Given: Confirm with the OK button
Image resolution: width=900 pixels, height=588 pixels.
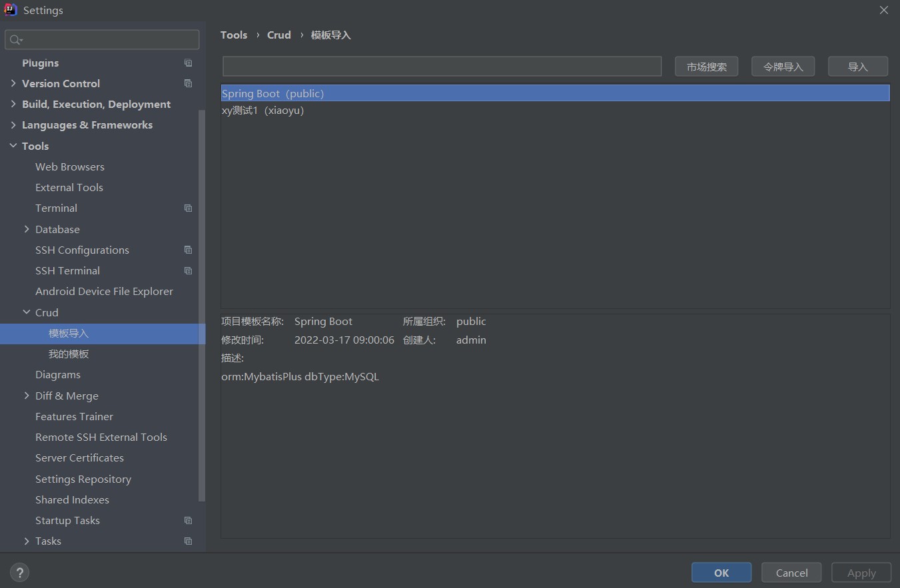Looking at the screenshot, I should [x=721, y=573].
